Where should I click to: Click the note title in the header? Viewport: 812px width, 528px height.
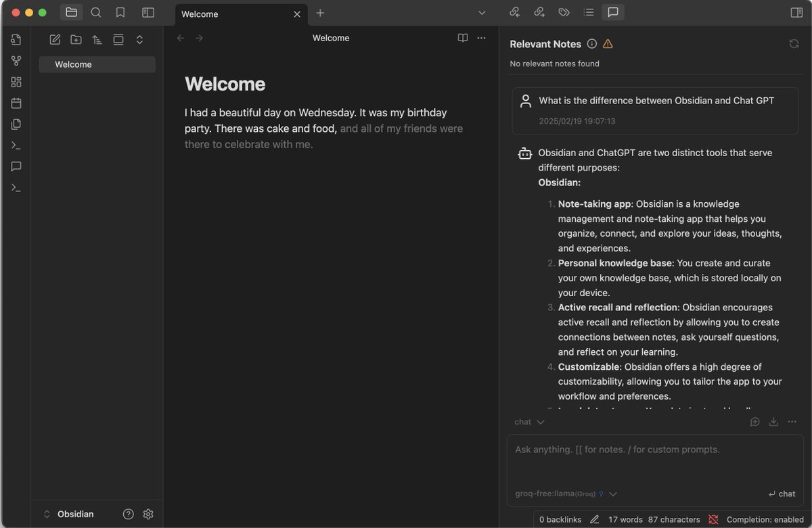coord(331,38)
